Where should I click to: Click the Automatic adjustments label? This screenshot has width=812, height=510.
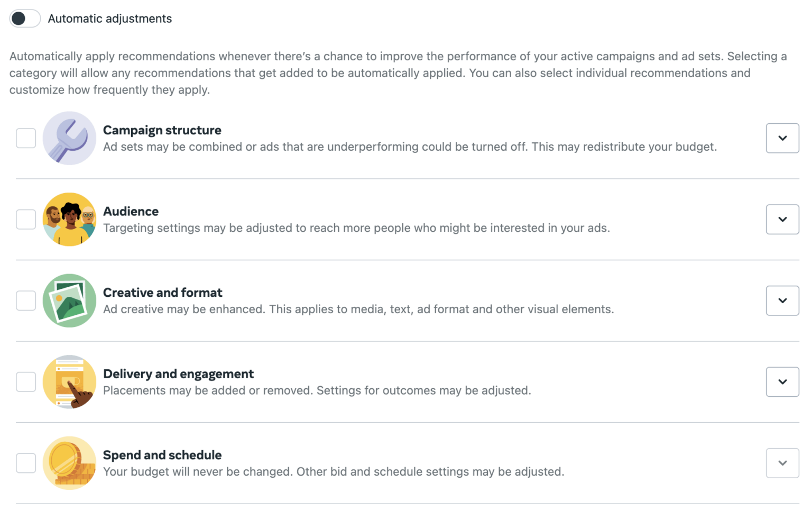coord(110,19)
